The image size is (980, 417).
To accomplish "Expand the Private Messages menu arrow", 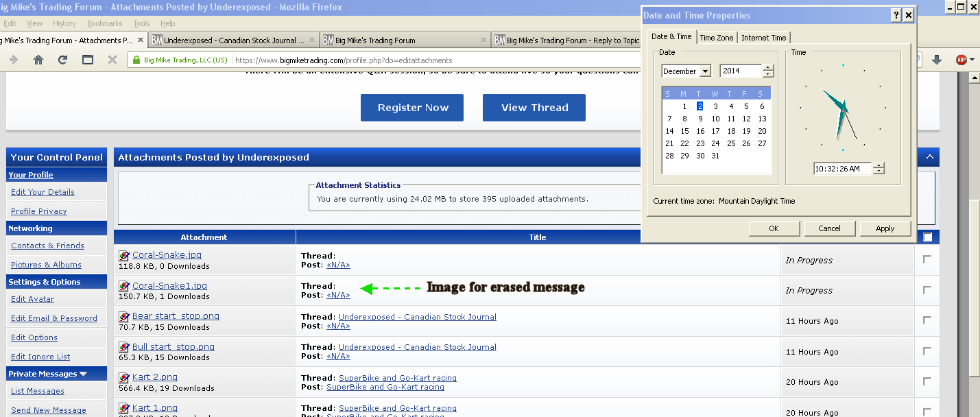I will 84,374.
